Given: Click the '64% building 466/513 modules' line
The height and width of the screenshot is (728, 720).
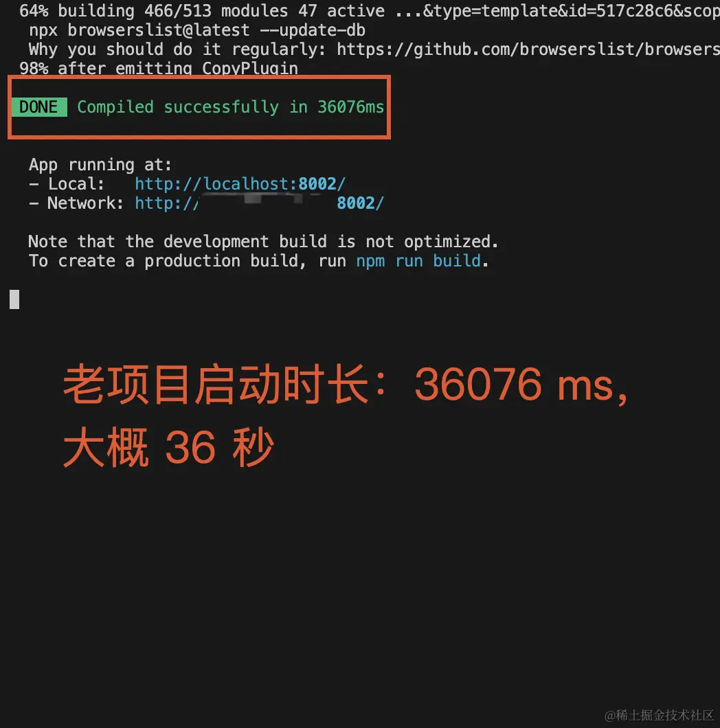Looking at the screenshot, I should point(154,11).
